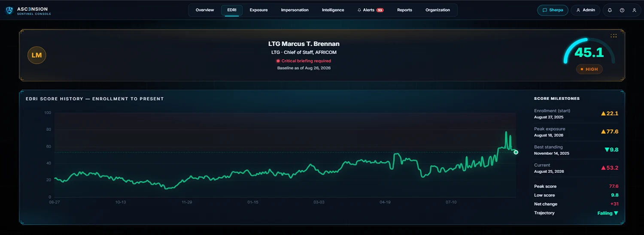Screen dimensions: 644x235
Task: Select the Current milestone row label
Action: coord(542,165)
